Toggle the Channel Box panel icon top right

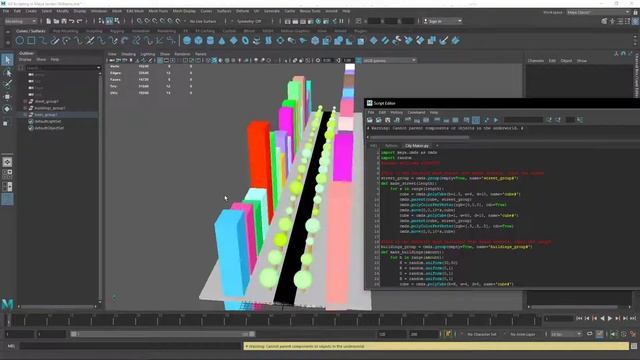pos(635,21)
